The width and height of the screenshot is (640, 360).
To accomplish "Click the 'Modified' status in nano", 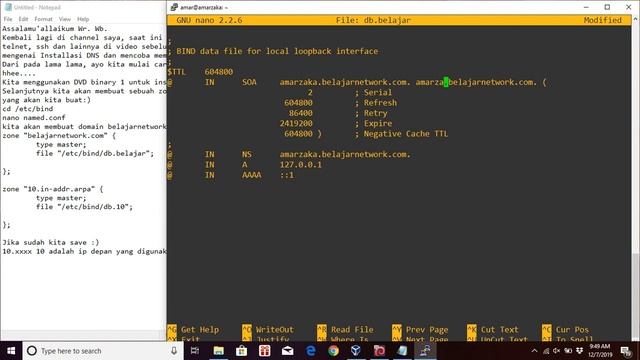I will [x=602, y=20].
